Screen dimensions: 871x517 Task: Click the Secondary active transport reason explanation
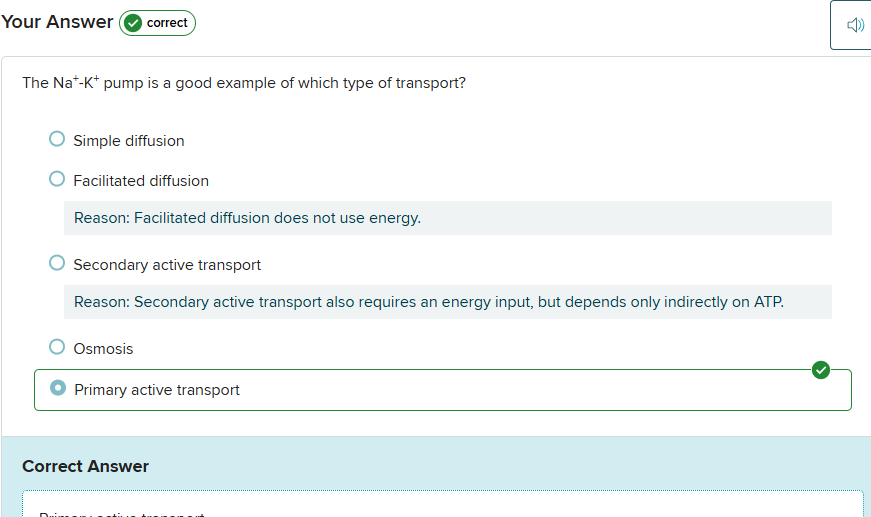point(428,302)
